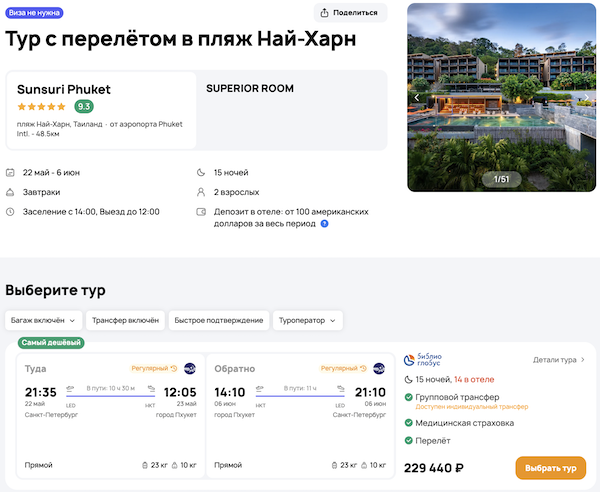Click the 9.3 hotel rating badge
Screen dimensions: 600x492
click(84, 106)
